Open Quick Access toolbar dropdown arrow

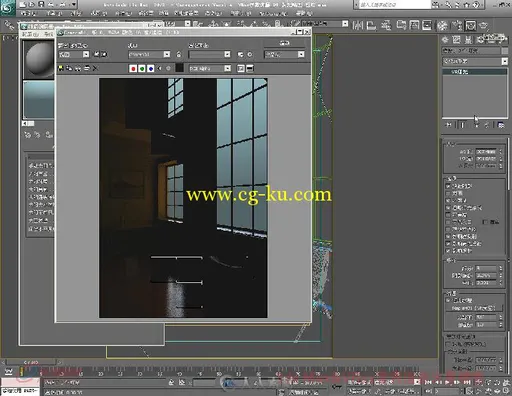[x=74, y=4]
